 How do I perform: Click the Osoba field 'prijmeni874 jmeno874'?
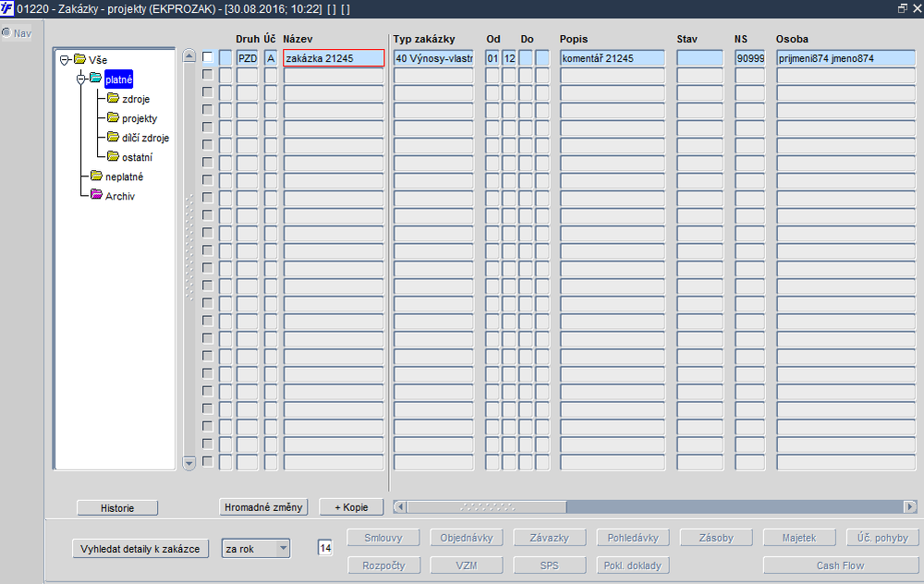(x=846, y=57)
